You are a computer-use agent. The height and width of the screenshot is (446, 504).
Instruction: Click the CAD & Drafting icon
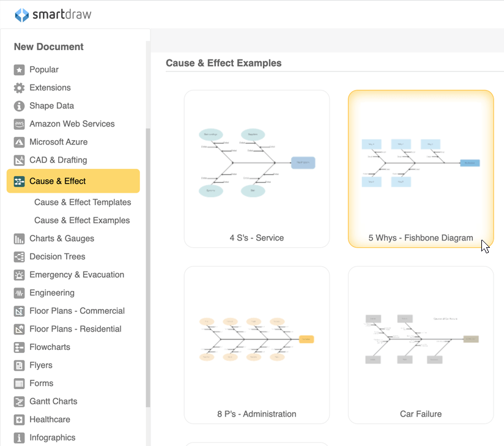tap(20, 160)
